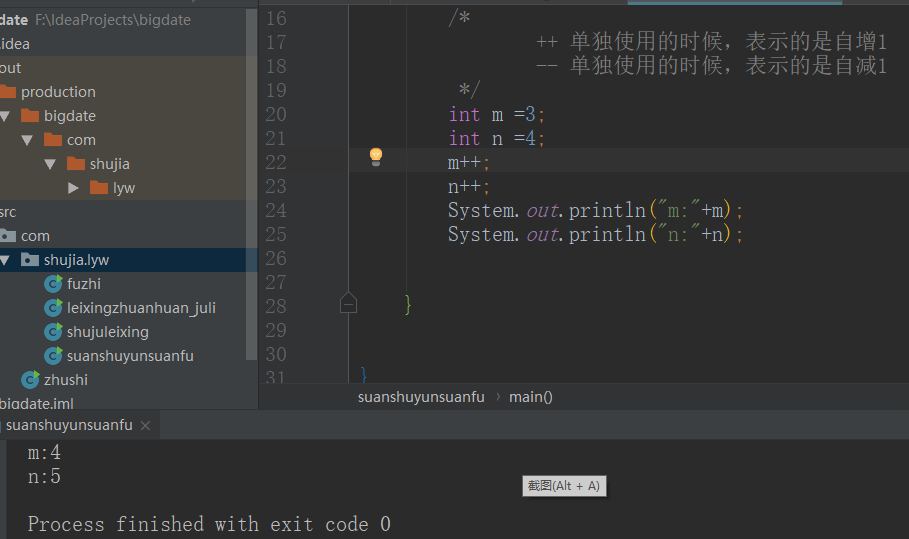Screen dimensions: 909x539
Task: Select the src folder row
Action: point(128,212)
